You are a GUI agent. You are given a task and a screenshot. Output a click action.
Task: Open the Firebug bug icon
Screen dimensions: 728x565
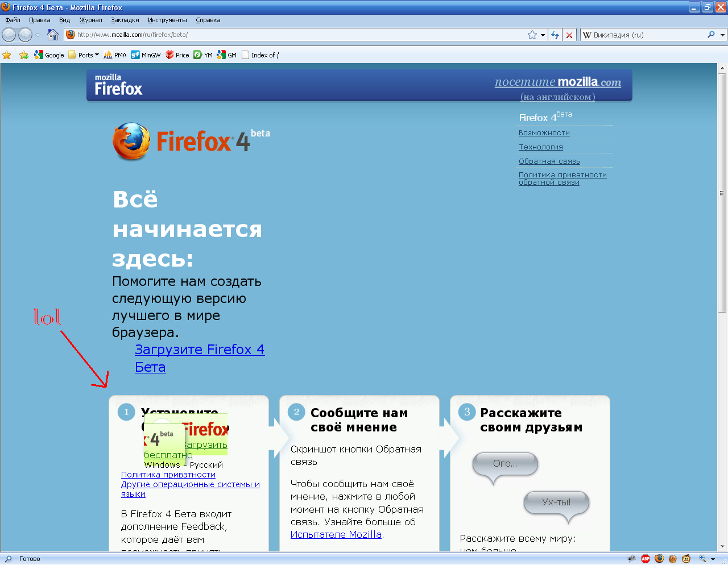click(631, 559)
